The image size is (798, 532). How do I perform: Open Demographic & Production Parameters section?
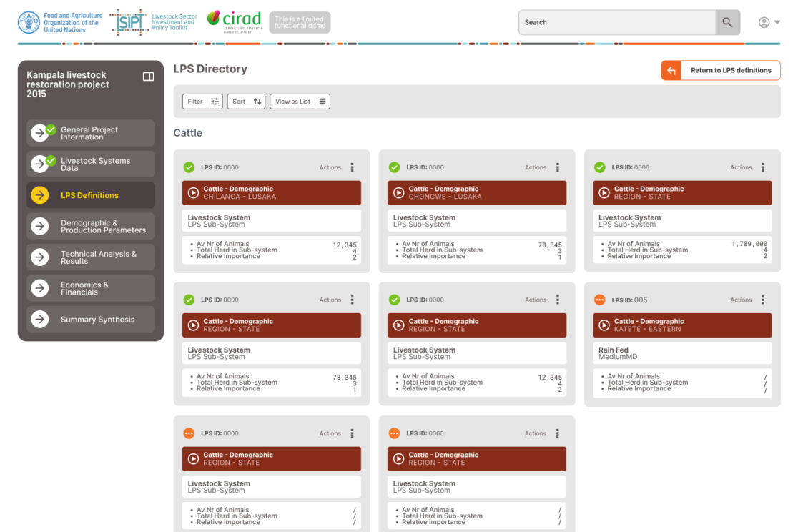point(91,226)
